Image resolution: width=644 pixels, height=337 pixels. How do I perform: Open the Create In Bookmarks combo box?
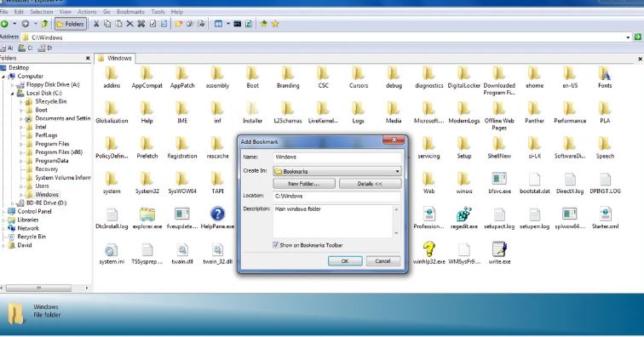(x=337, y=171)
